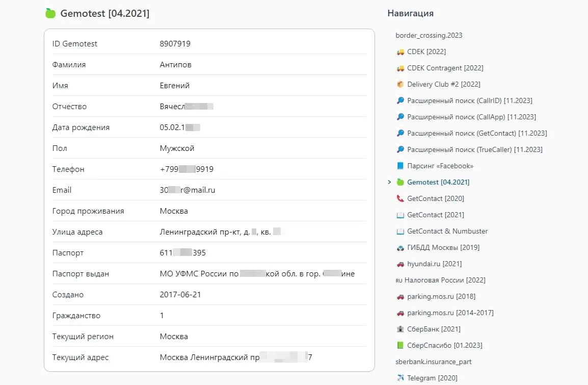Click the magnifier icon for Расширенный поиск (CallApp)
The width and height of the screenshot is (588, 385).
tap(400, 117)
